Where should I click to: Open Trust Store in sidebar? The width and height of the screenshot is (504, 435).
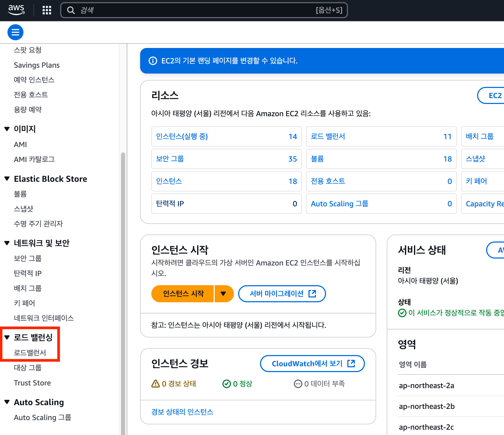pyautogui.click(x=32, y=383)
